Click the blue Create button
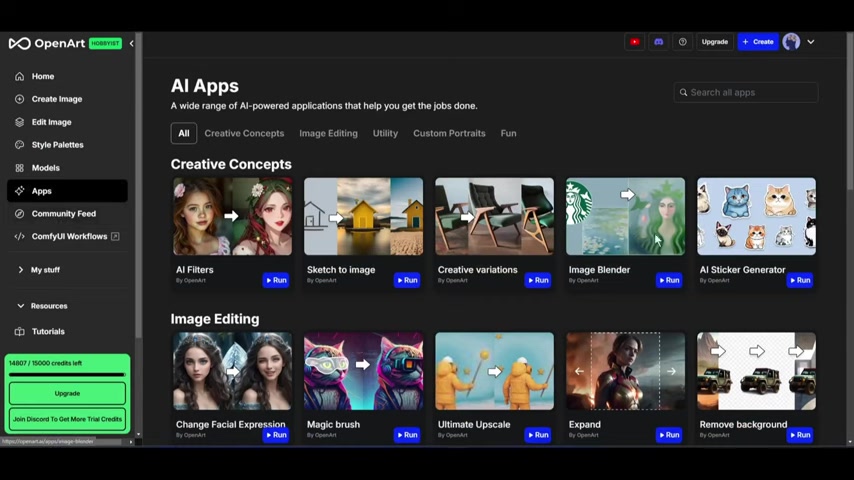 [757, 42]
